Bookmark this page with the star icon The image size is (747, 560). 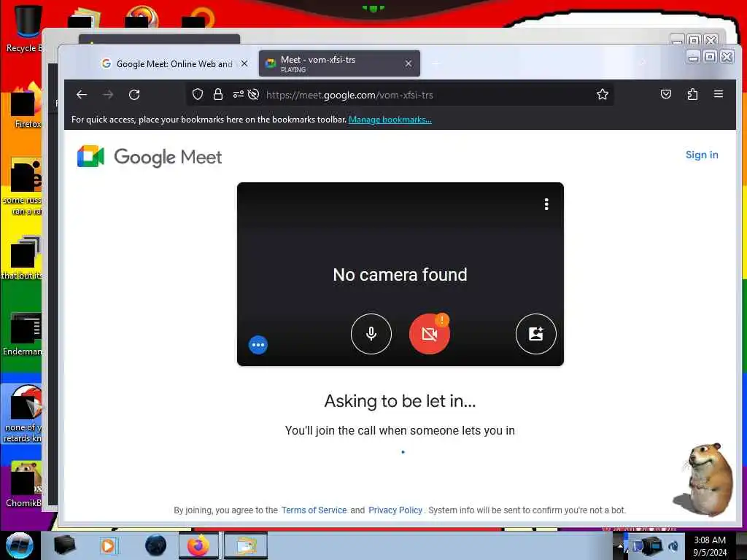pos(602,94)
